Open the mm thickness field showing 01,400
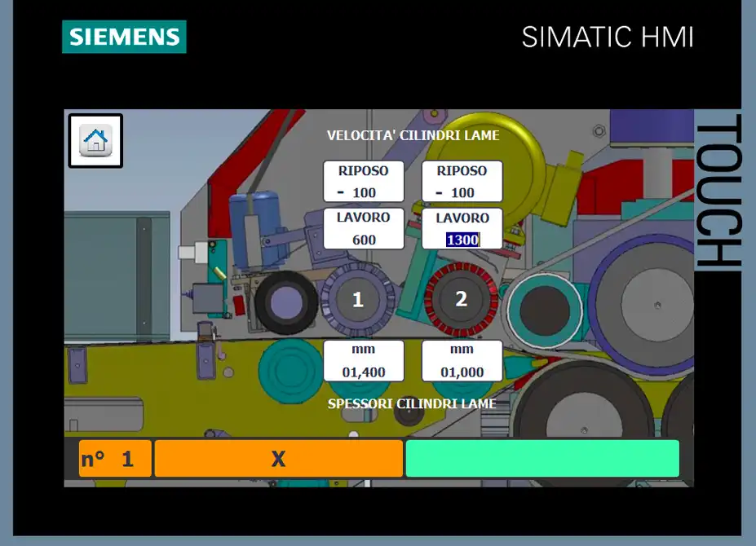This screenshot has width=756, height=546. coord(364,361)
